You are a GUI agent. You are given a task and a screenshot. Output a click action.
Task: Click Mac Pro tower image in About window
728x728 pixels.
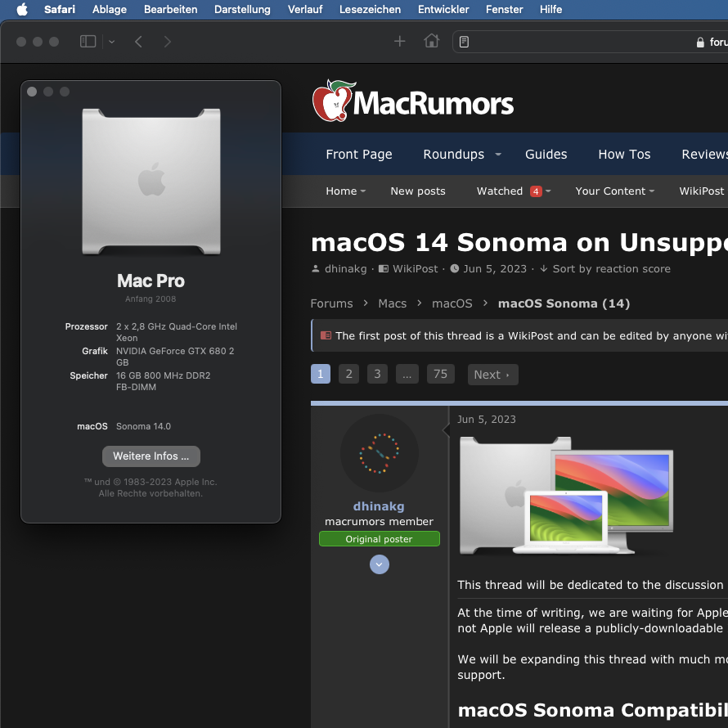(151, 182)
